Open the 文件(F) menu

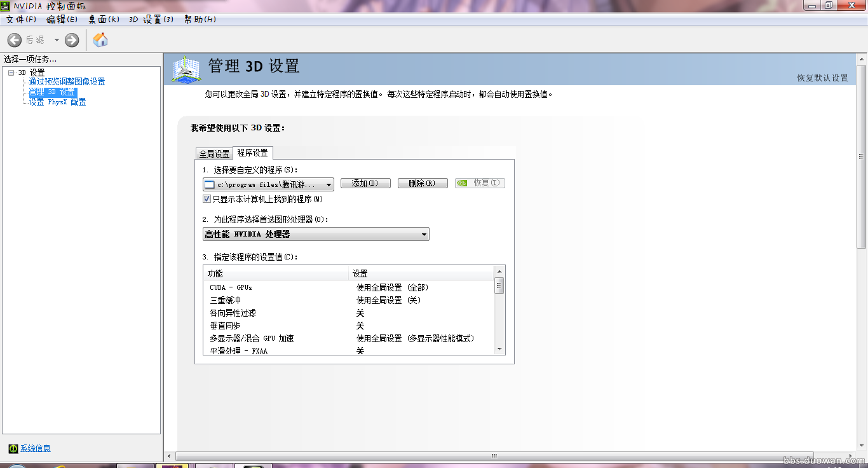click(x=22, y=19)
